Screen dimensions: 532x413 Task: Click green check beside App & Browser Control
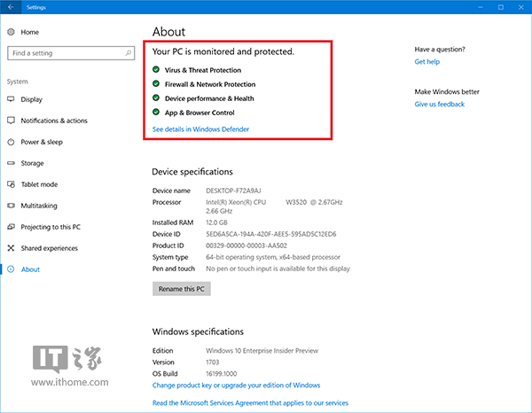(156, 112)
